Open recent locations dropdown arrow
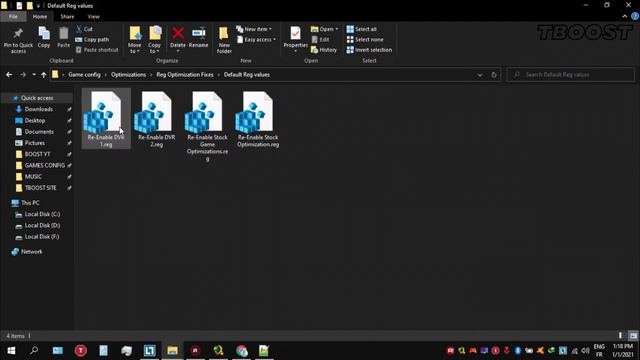 click(34, 75)
